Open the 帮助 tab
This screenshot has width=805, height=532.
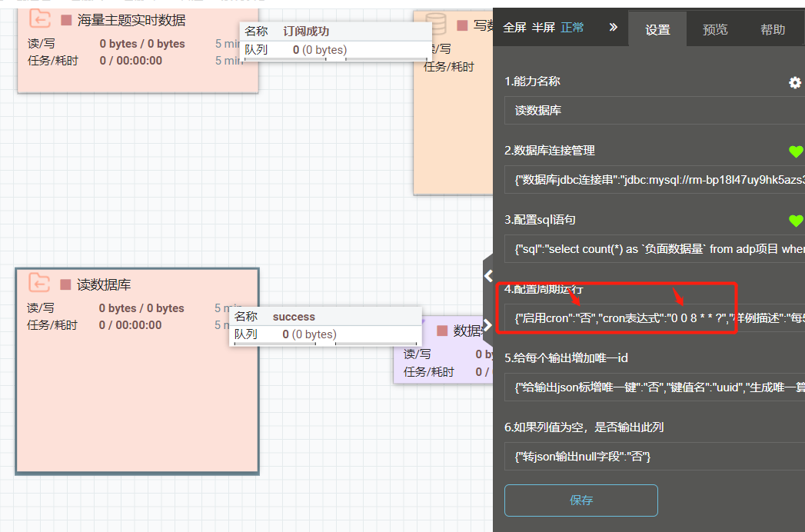(773, 30)
